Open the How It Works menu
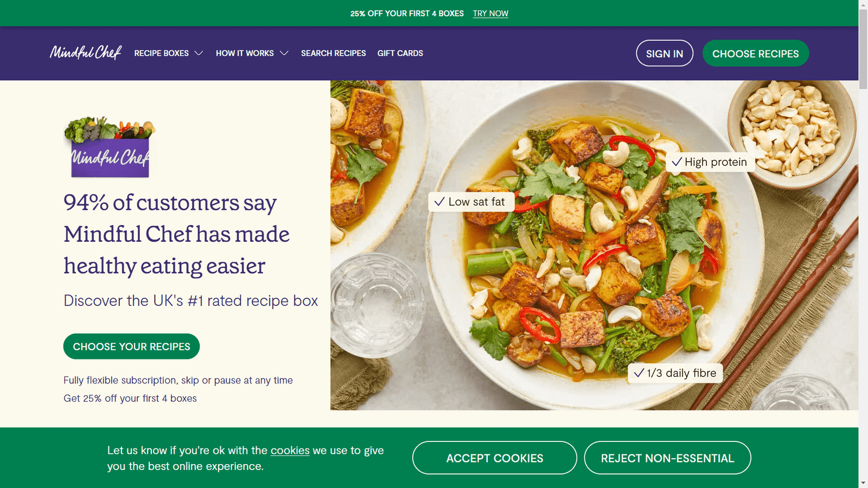Viewport: 868px width, 488px height. pyautogui.click(x=245, y=53)
